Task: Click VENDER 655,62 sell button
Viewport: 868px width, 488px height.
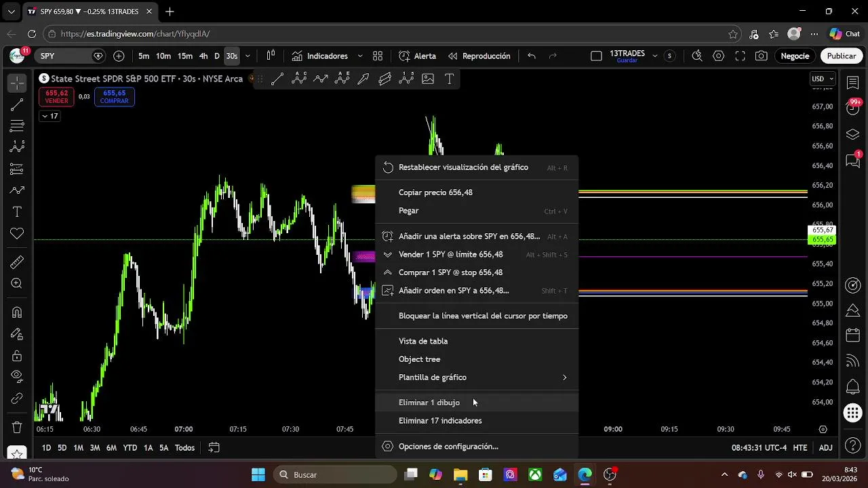Action: (x=57, y=97)
